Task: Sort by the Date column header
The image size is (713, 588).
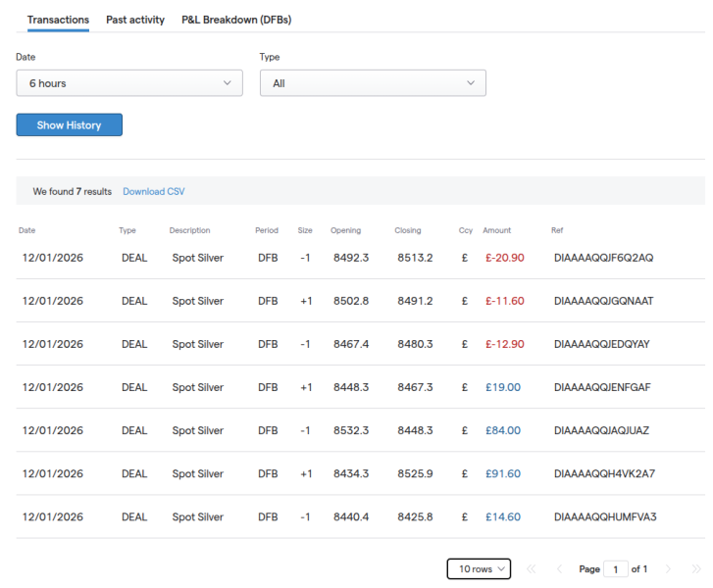Action: (26, 231)
